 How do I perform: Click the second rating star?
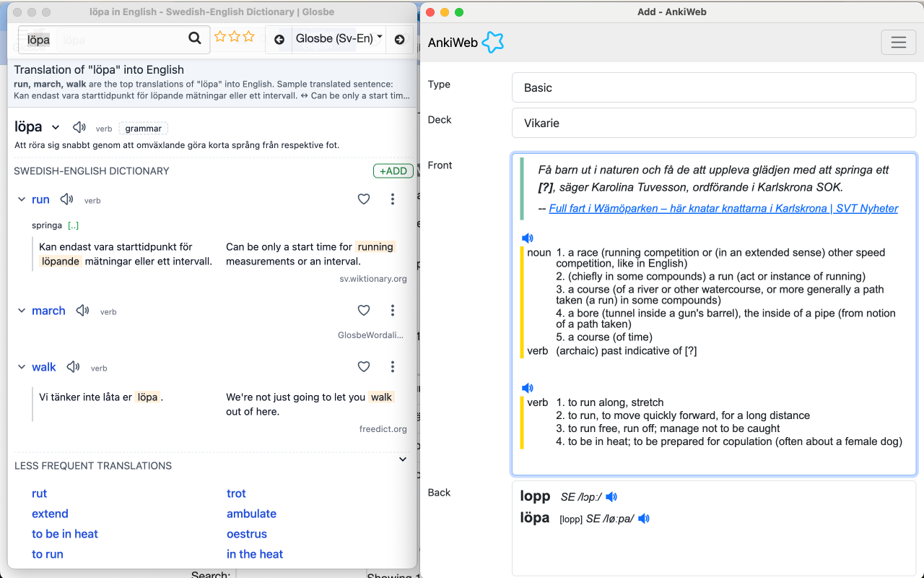coord(234,36)
